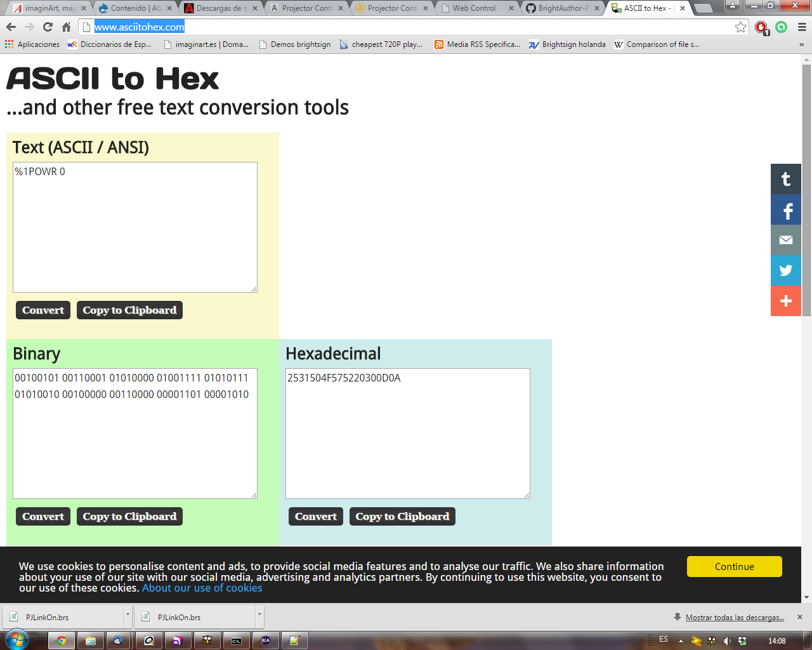Image resolution: width=812 pixels, height=650 pixels.
Task: Click the 14:08 taskbar clock
Action: 777,641
